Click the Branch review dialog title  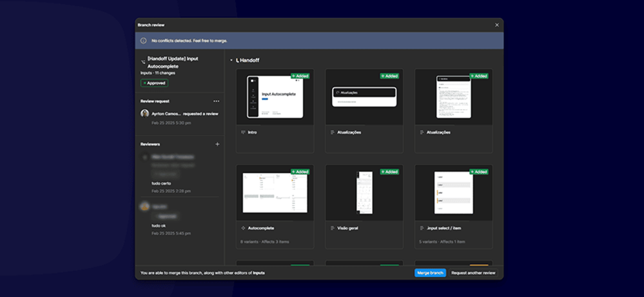151,25
